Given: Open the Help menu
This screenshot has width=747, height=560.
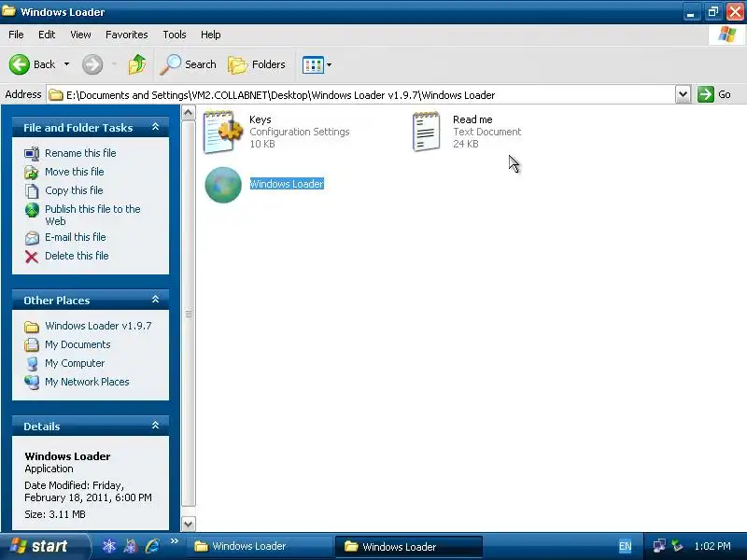Looking at the screenshot, I should 211,35.
